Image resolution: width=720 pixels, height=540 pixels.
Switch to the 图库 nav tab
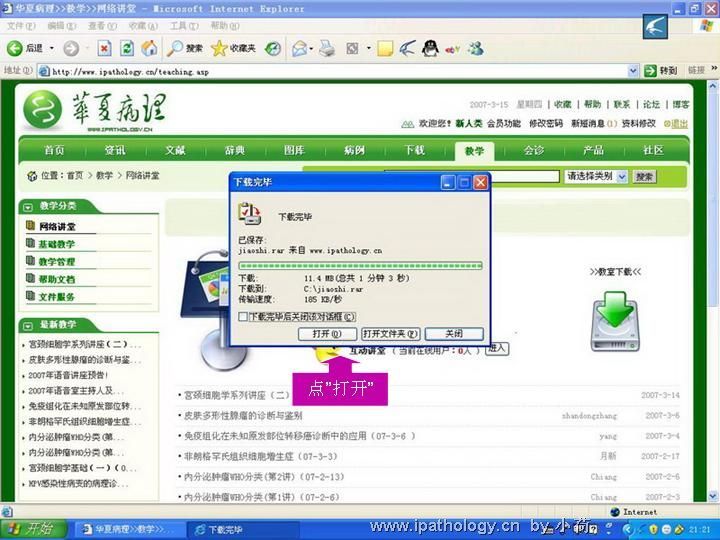[294, 150]
